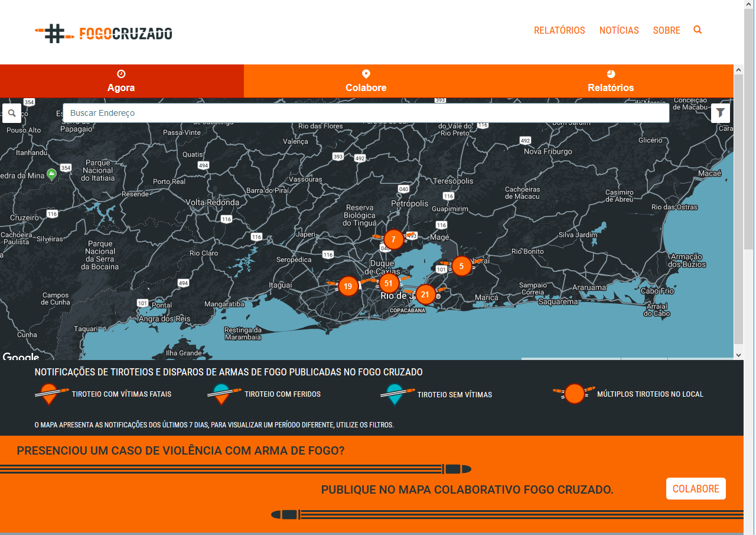Open the Sobre link

(666, 31)
